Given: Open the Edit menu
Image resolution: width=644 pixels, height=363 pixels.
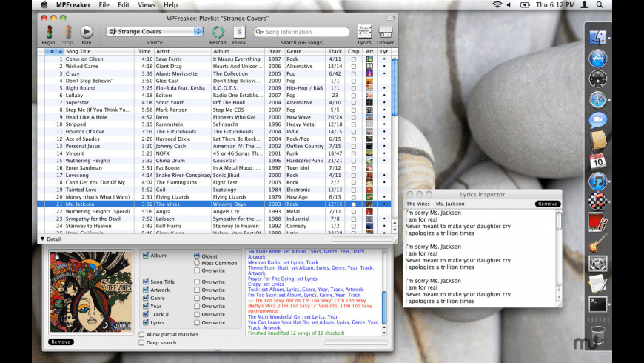Looking at the screenshot, I should pyautogui.click(x=123, y=4).
